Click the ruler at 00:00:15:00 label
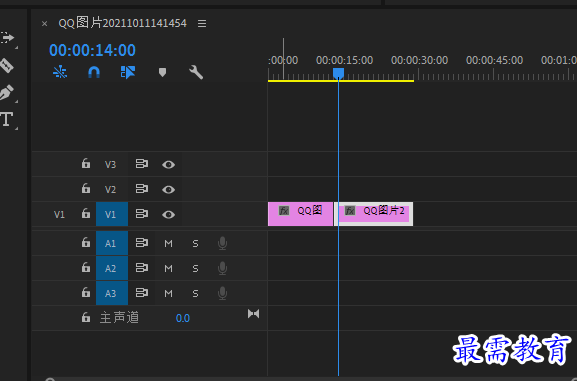Viewport: 577px width, 381px height. [x=344, y=60]
